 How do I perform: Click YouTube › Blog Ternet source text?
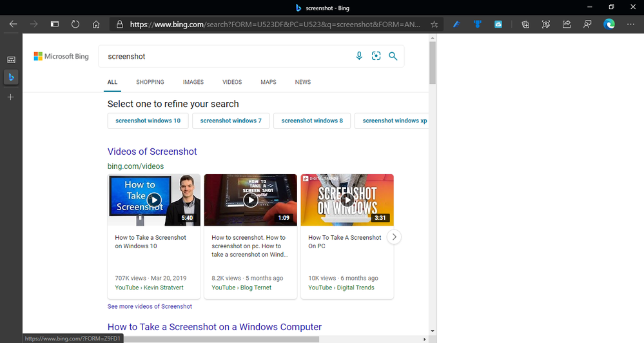click(x=242, y=288)
